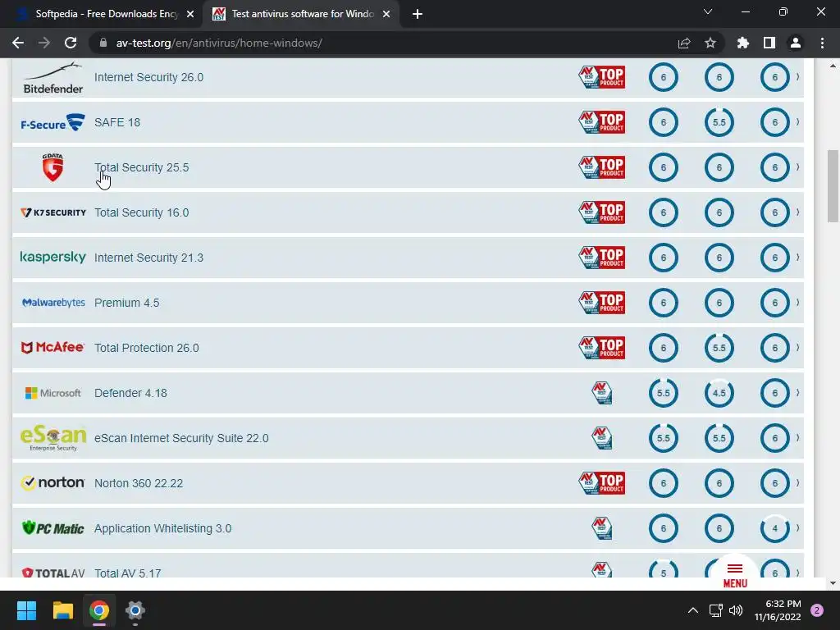Click the Bitdefender logo
The image size is (840, 630).
pyautogui.click(x=53, y=78)
